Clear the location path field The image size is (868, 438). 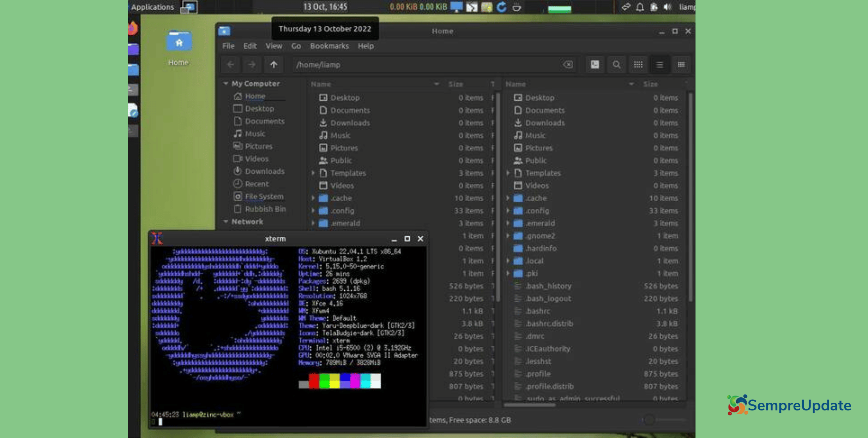coord(568,65)
